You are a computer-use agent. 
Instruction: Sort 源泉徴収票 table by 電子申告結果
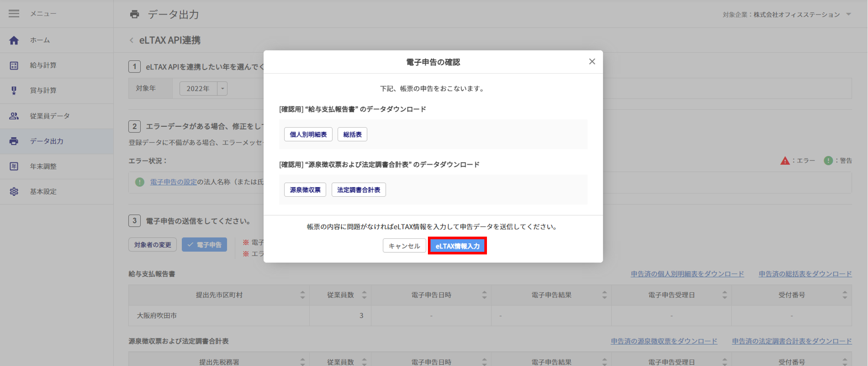[x=605, y=362]
